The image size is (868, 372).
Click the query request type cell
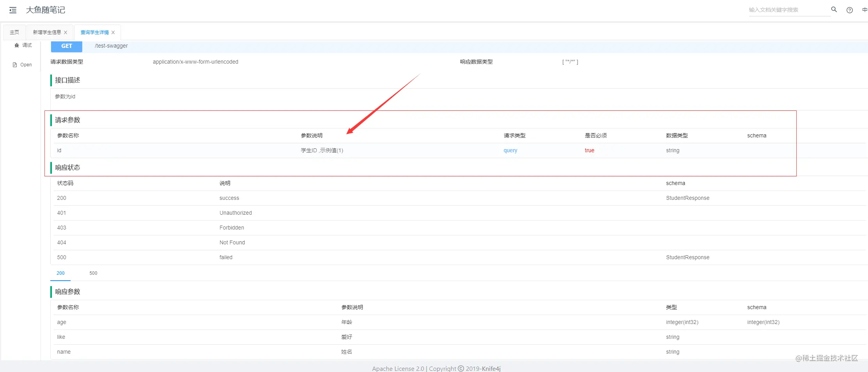pos(510,150)
